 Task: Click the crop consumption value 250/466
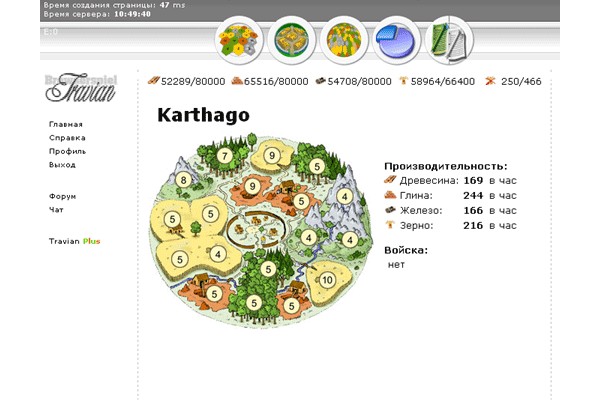[x=521, y=82]
